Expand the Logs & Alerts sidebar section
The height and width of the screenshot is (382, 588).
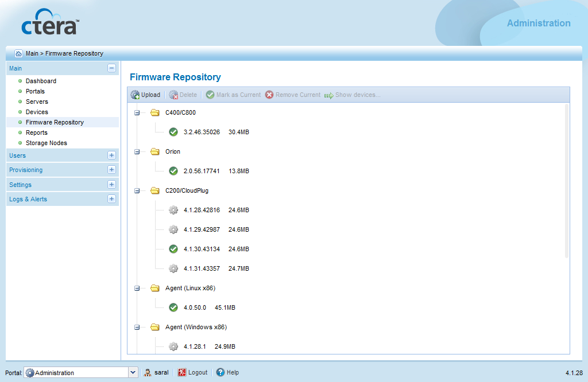pyautogui.click(x=112, y=199)
